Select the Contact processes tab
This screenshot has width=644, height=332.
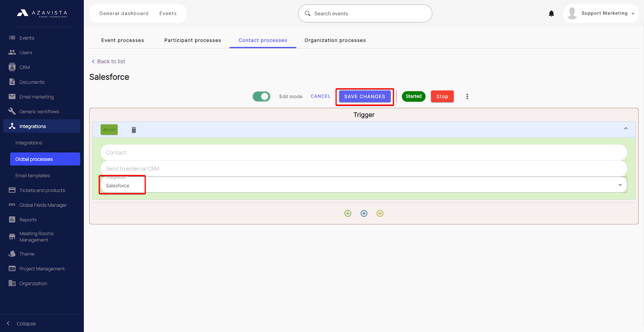click(263, 40)
